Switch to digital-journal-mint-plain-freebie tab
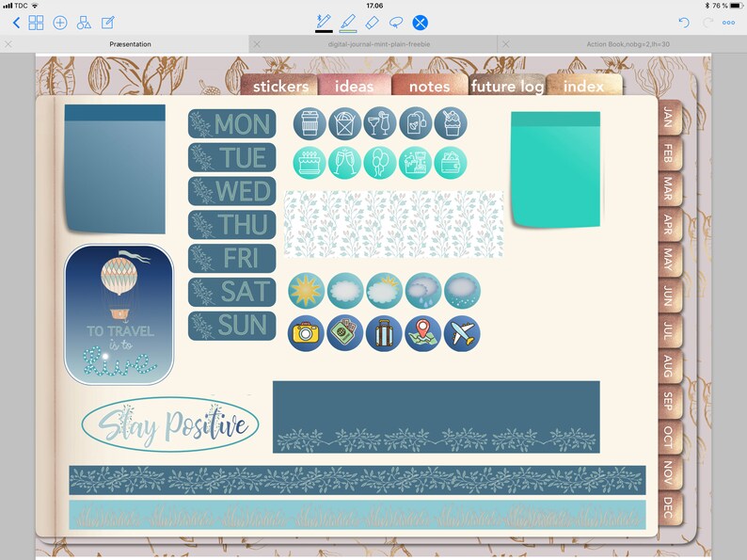This screenshot has width=747, height=560. (x=379, y=44)
